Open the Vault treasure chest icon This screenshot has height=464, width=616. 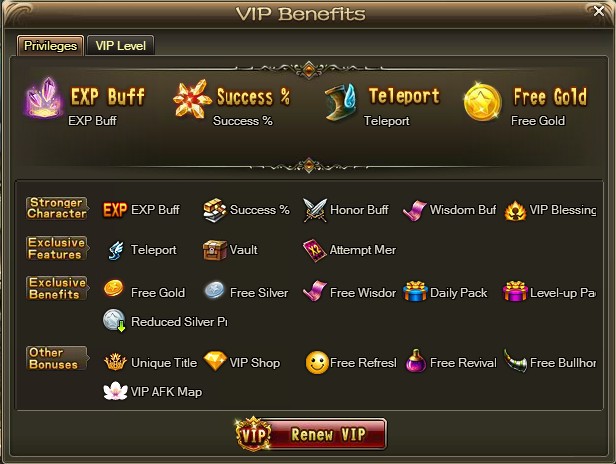pyautogui.click(x=214, y=250)
